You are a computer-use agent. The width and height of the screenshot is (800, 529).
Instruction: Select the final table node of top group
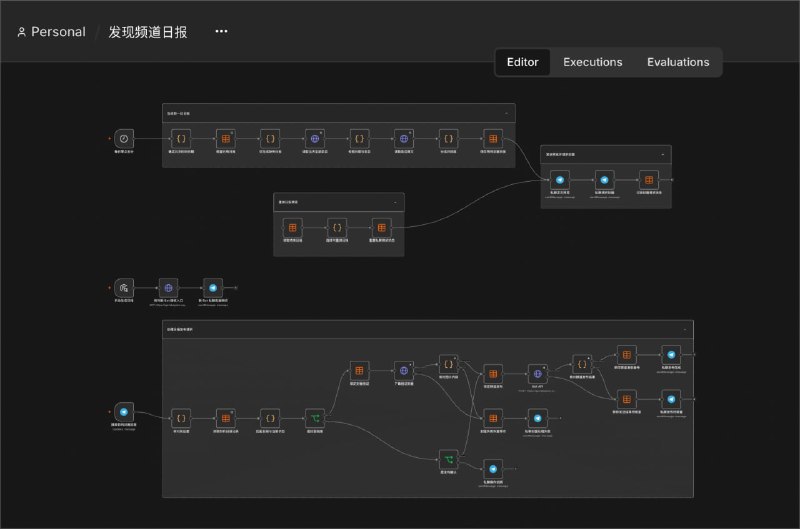click(x=493, y=139)
